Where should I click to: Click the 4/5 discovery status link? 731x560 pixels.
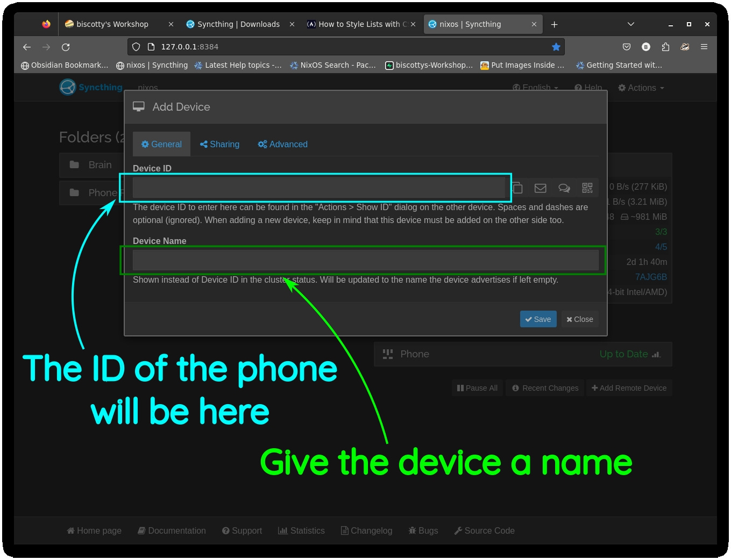point(661,247)
